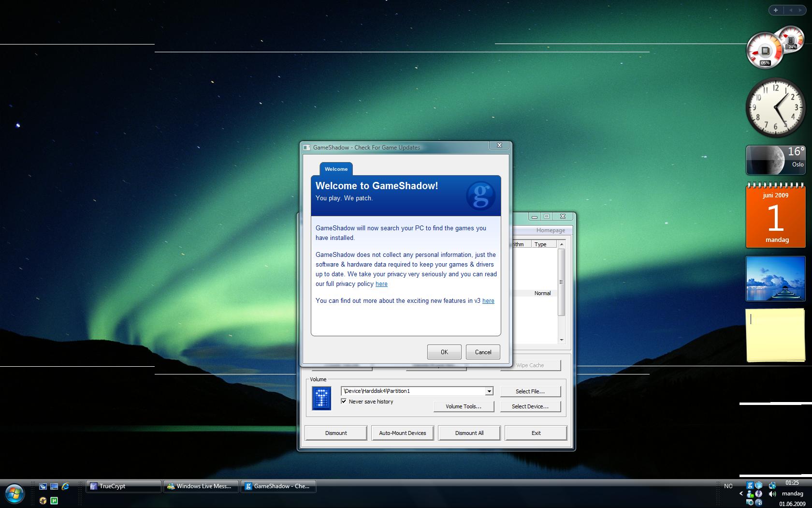Click the scroll down arrow in TrueCrypt drive list
This screenshot has width=812, height=508.
tap(561, 340)
